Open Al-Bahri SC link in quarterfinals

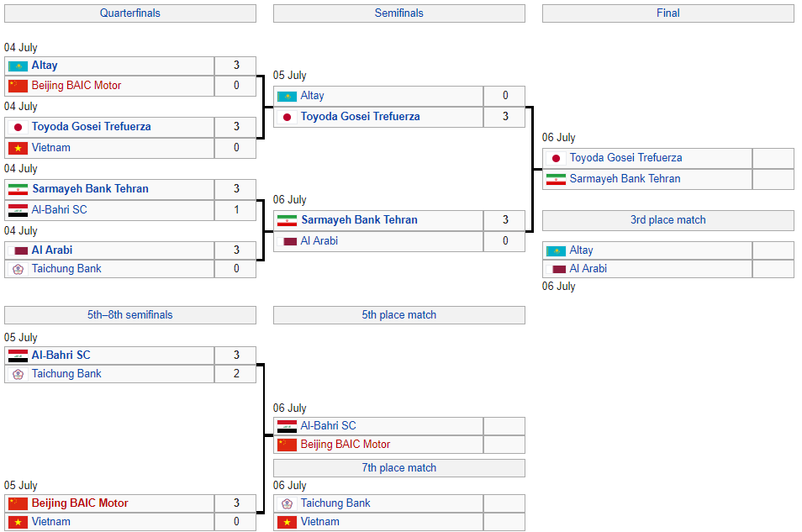tap(60, 210)
